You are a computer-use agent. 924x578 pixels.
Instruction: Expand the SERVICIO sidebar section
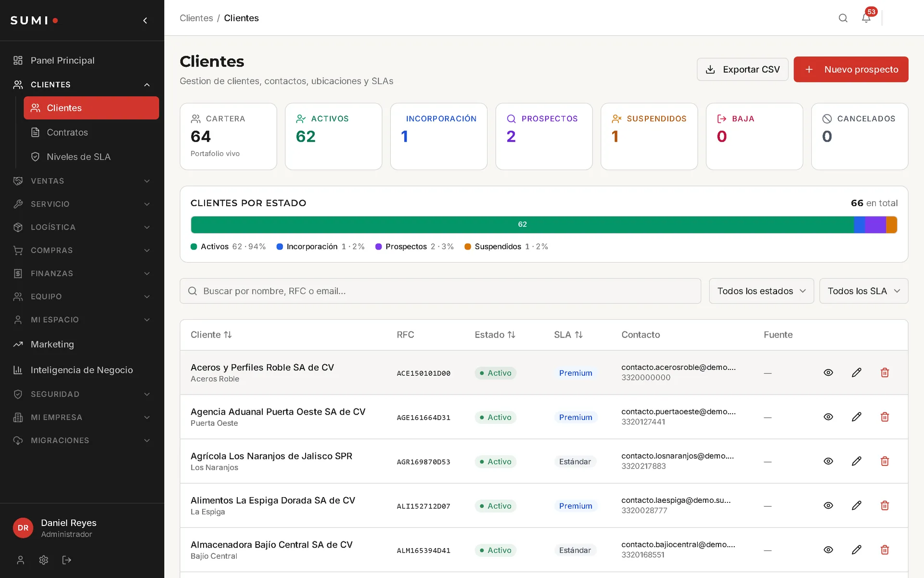(82, 204)
